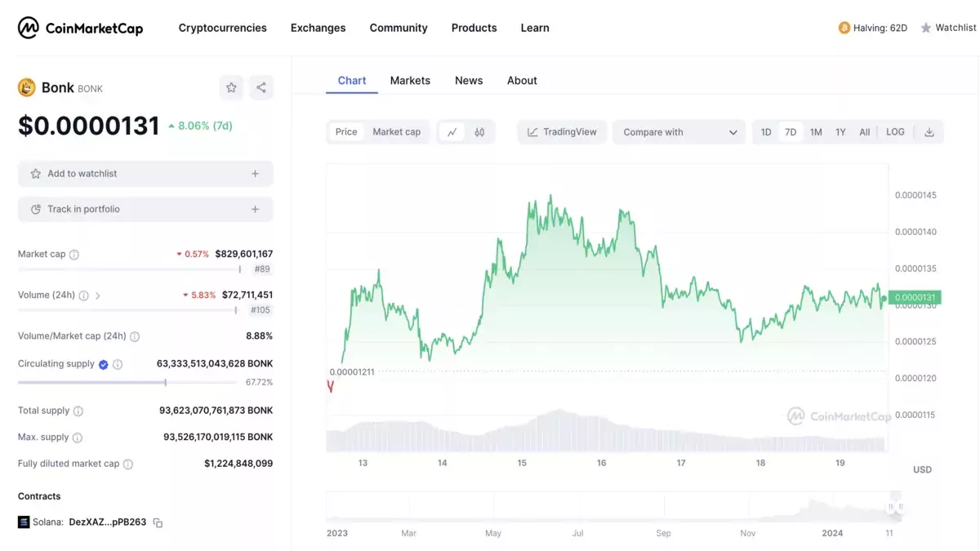
Task: Open the Compare with dropdown
Action: tap(679, 132)
